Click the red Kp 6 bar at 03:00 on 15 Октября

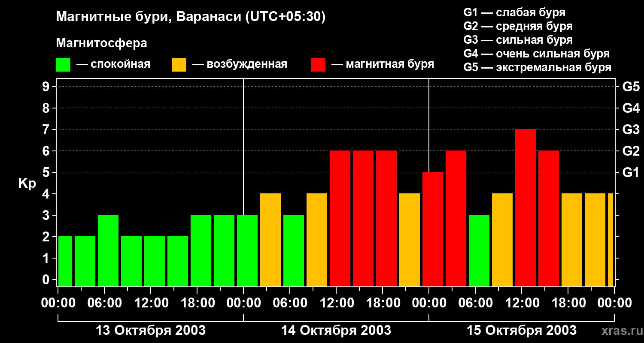point(456,218)
